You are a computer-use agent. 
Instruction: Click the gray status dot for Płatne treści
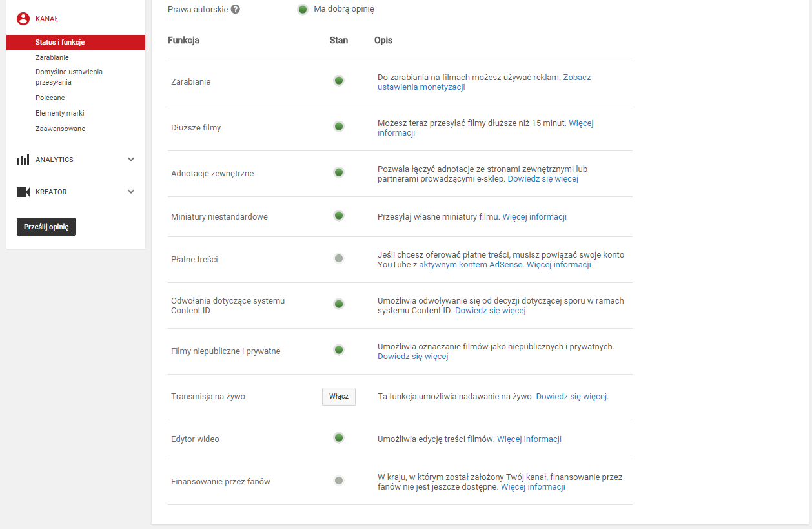tap(339, 258)
